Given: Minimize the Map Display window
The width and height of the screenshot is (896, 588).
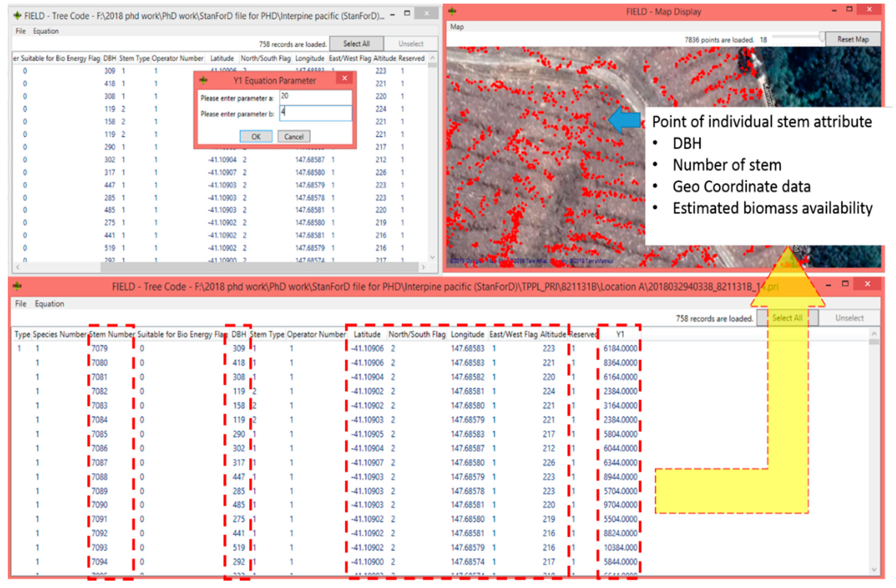Looking at the screenshot, I should (x=834, y=11).
